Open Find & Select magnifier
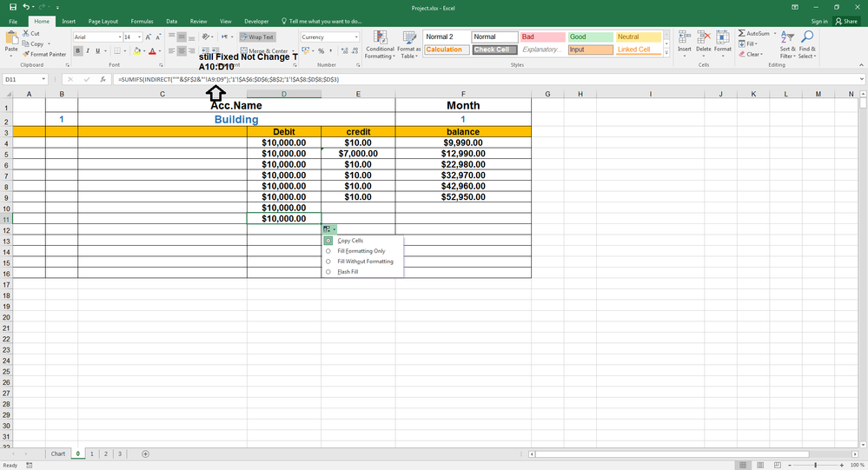The image size is (868, 470). (807, 44)
